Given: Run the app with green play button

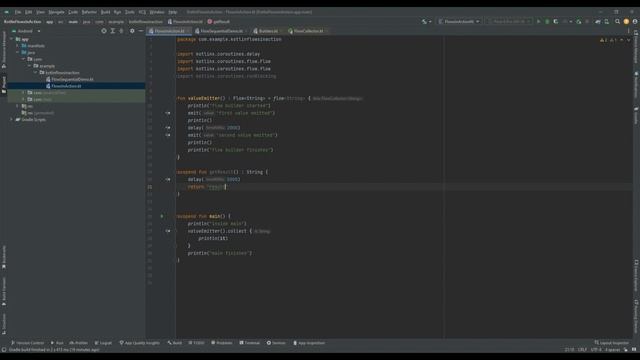Looking at the screenshot, I should pyautogui.click(x=538, y=22).
